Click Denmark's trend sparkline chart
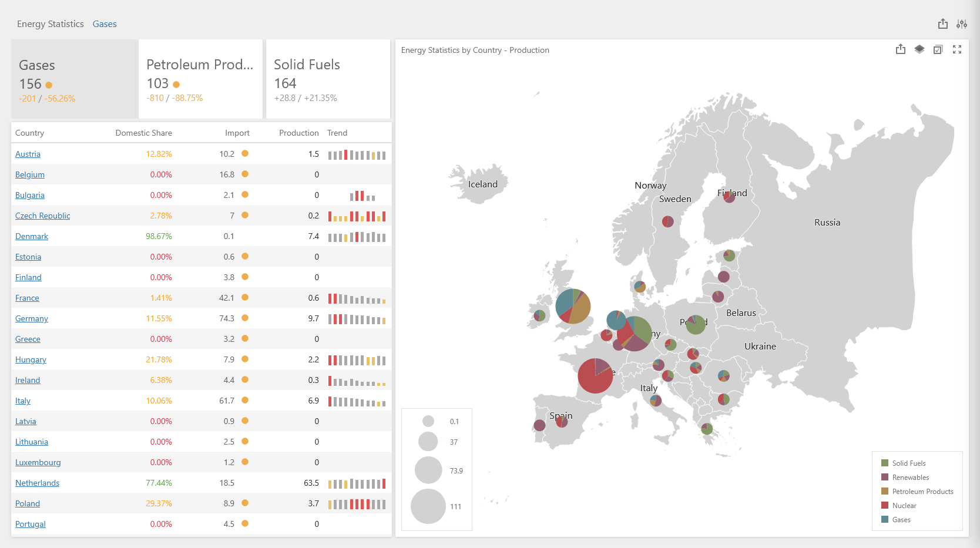980x548 pixels. 357,237
